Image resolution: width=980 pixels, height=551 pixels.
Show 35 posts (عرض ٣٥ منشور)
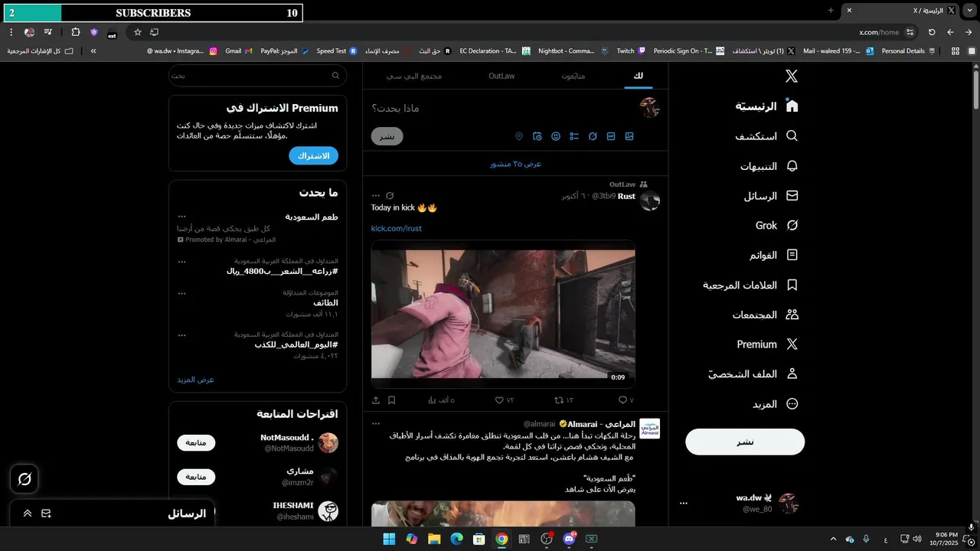pyautogui.click(x=515, y=164)
